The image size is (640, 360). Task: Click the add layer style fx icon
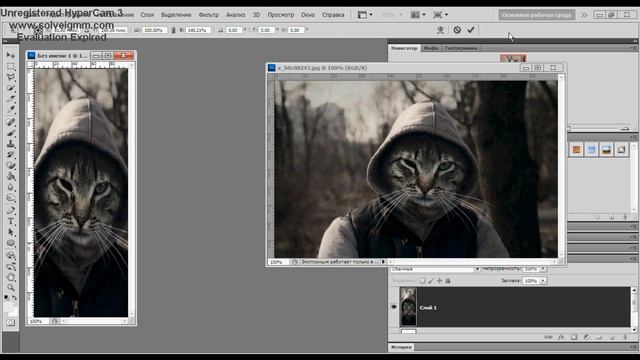[x=561, y=337]
